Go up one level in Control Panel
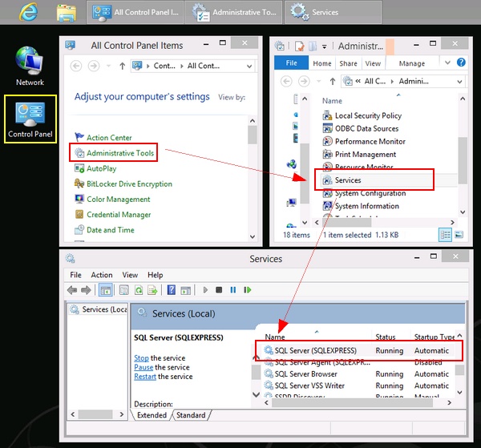 [122, 66]
